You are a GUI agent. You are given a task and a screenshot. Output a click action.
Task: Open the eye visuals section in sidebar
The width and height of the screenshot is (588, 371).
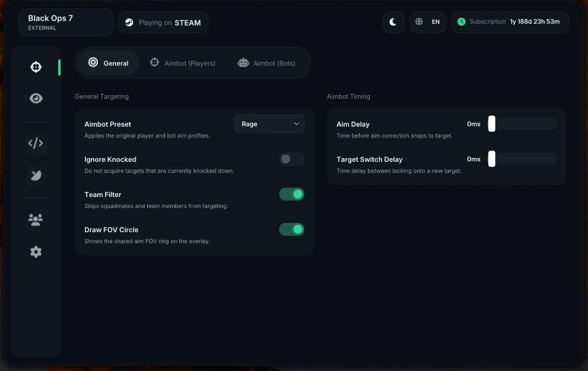[36, 99]
